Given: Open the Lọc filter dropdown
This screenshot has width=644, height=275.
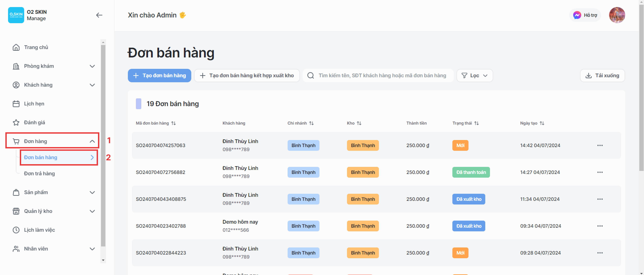Looking at the screenshot, I should 474,76.
